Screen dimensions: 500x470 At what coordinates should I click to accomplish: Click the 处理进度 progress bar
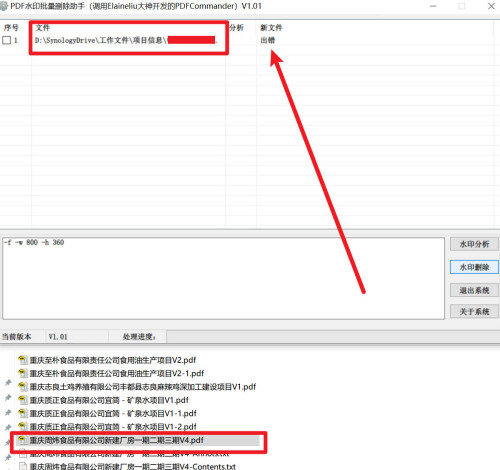click(x=333, y=337)
